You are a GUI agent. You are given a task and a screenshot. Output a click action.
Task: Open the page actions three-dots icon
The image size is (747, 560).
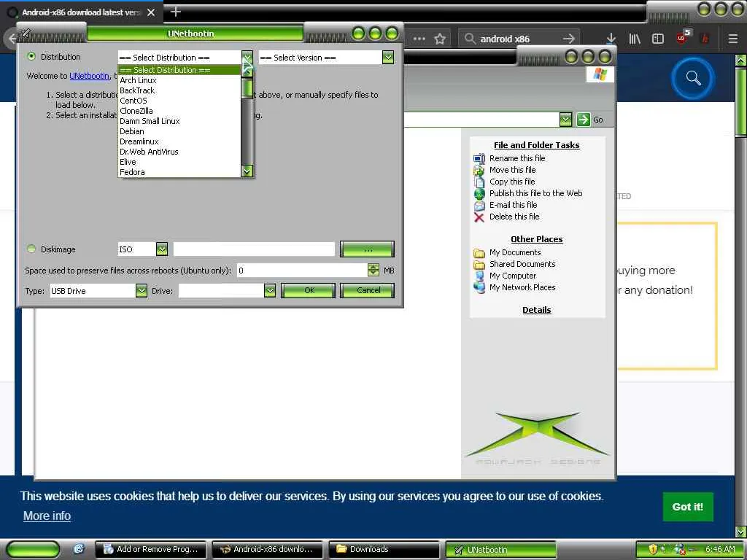coord(419,39)
